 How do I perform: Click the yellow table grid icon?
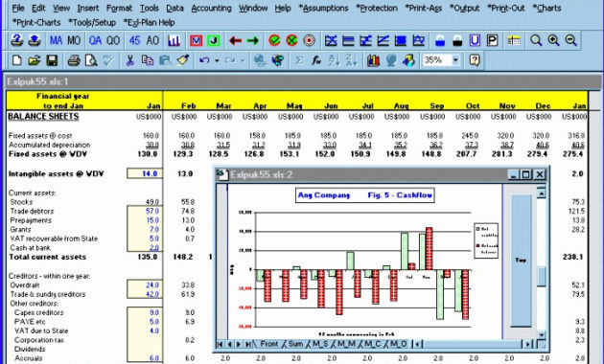click(514, 40)
